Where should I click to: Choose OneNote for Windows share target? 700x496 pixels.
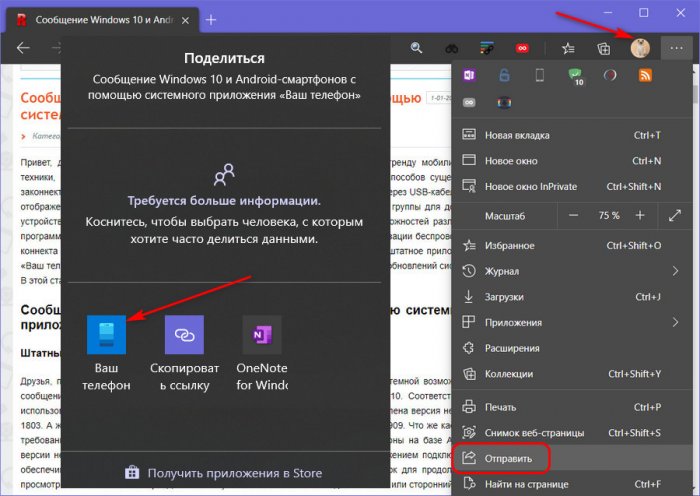(261, 336)
